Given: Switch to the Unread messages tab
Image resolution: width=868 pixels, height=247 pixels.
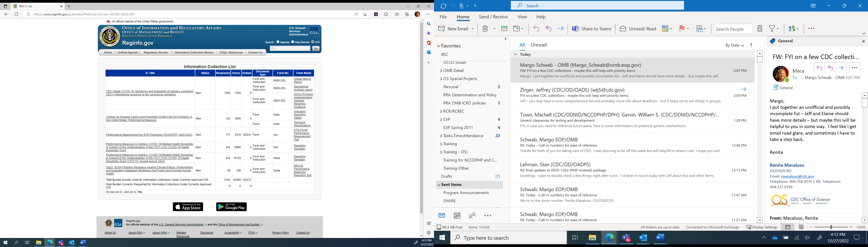Looking at the screenshot, I should click(x=538, y=45).
